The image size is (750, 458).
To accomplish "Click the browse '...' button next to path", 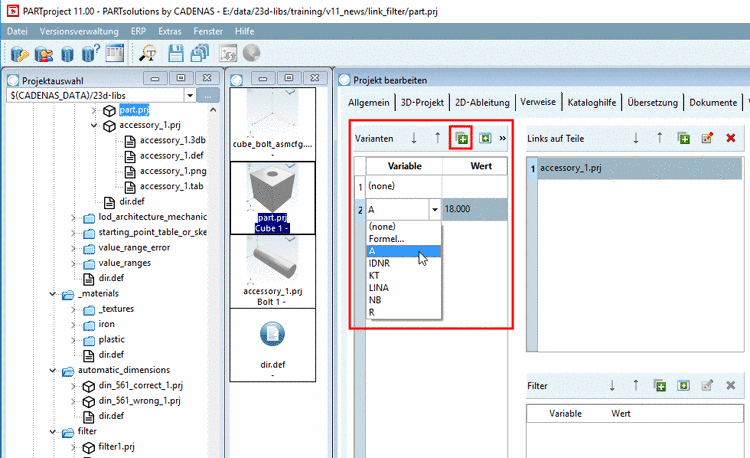I will [x=208, y=95].
